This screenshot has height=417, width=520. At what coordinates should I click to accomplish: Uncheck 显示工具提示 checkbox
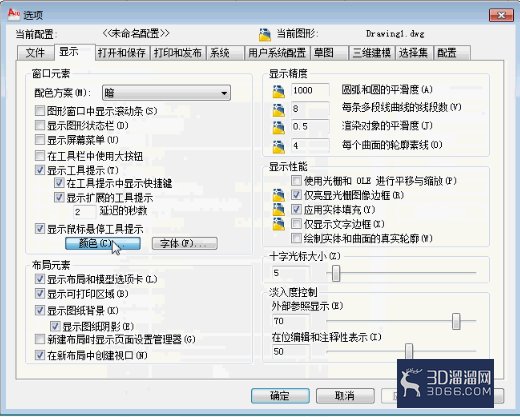(40, 170)
